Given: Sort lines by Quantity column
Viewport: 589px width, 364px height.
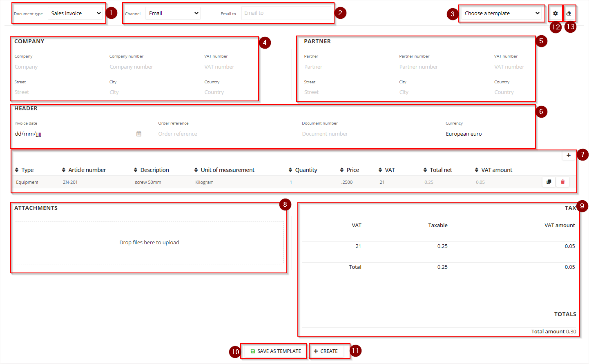Looking at the screenshot, I should 303,170.
